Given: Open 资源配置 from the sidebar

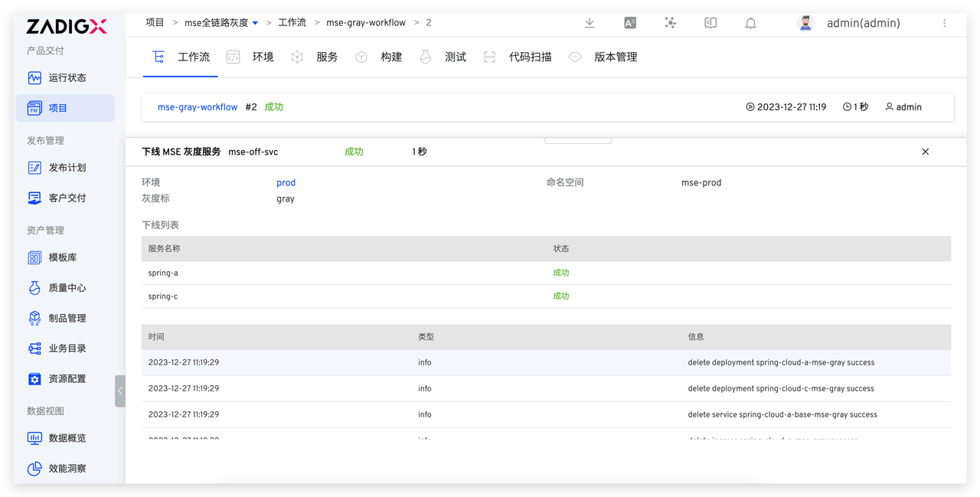Looking at the screenshot, I should click(66, 378).
